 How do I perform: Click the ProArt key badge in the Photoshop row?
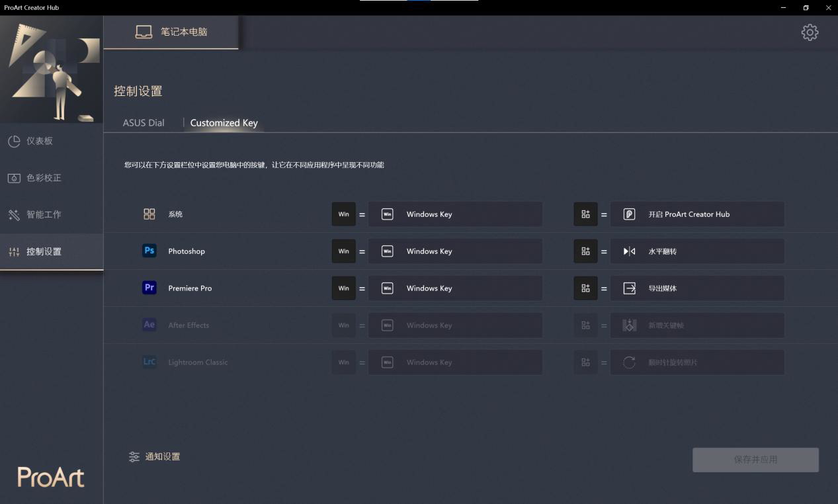(585, 251)
